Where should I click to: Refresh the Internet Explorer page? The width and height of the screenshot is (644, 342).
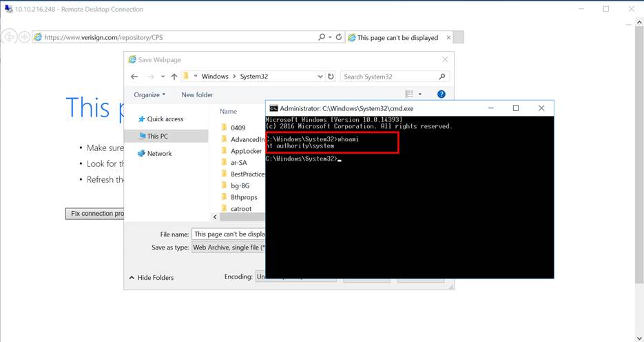(x=338, y=37)
